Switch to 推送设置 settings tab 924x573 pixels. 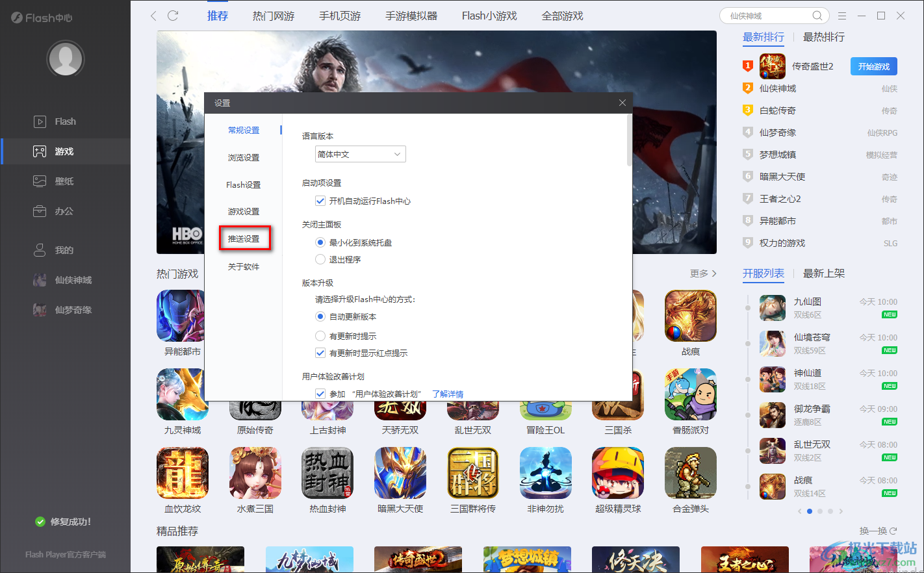tap(244, 238)
